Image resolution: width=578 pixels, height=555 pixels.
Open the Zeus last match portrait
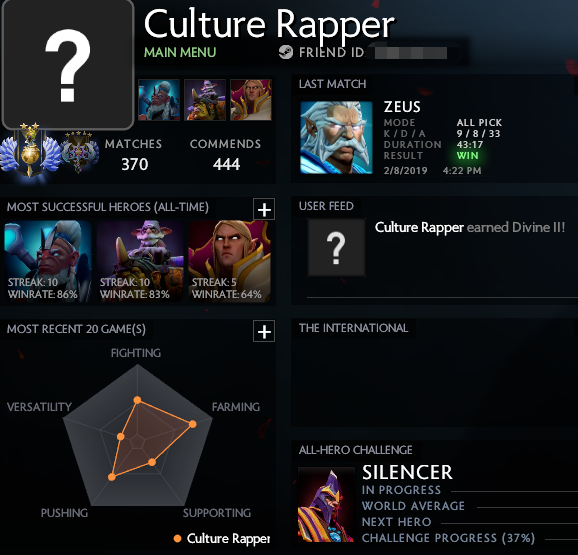336,137
